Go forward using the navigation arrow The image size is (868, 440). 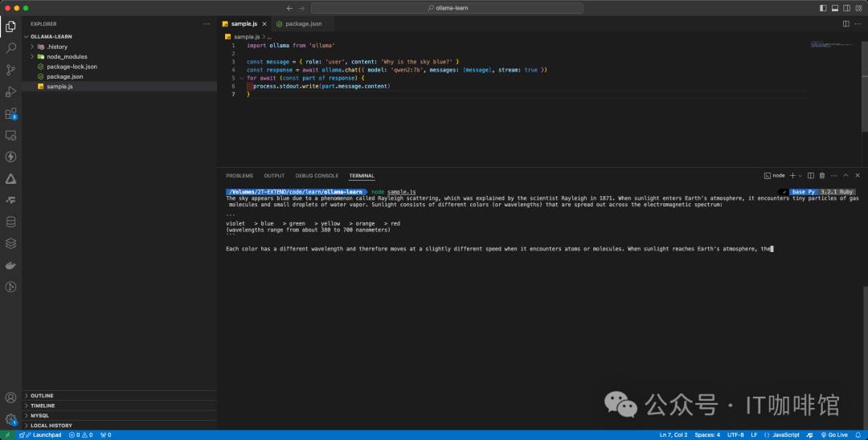[x=301, y=8]
